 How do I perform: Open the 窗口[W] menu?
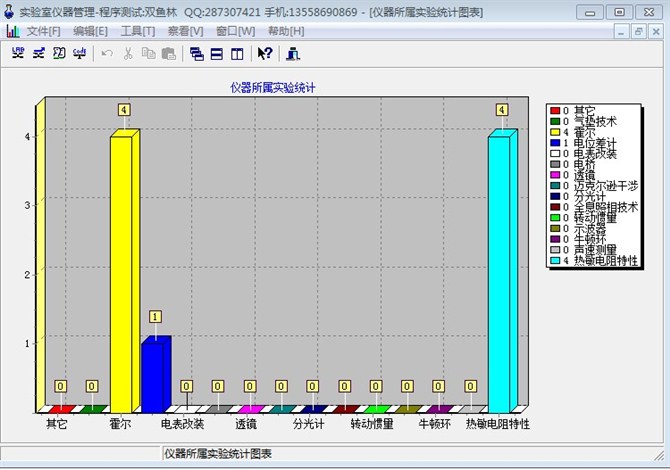point(235,31)
